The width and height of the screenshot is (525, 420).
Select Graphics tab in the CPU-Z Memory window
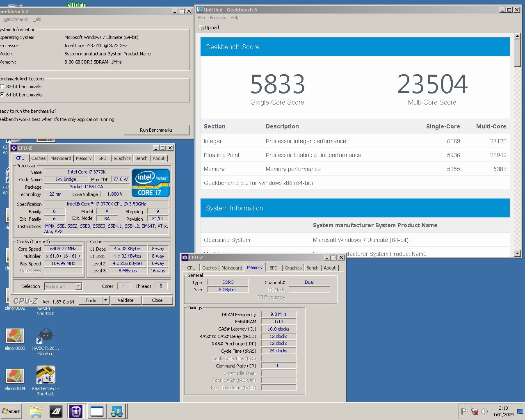293,268
